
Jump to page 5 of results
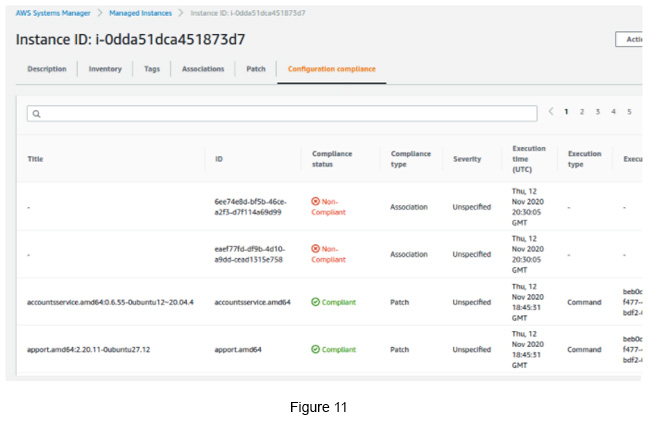(629, 111)
